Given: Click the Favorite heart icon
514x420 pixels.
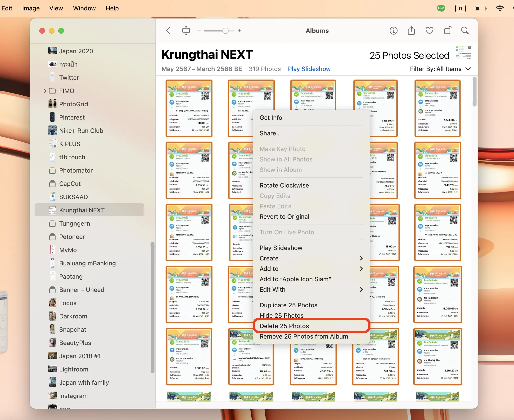Looking at the screenshot, I should click(x=429, y=31).
